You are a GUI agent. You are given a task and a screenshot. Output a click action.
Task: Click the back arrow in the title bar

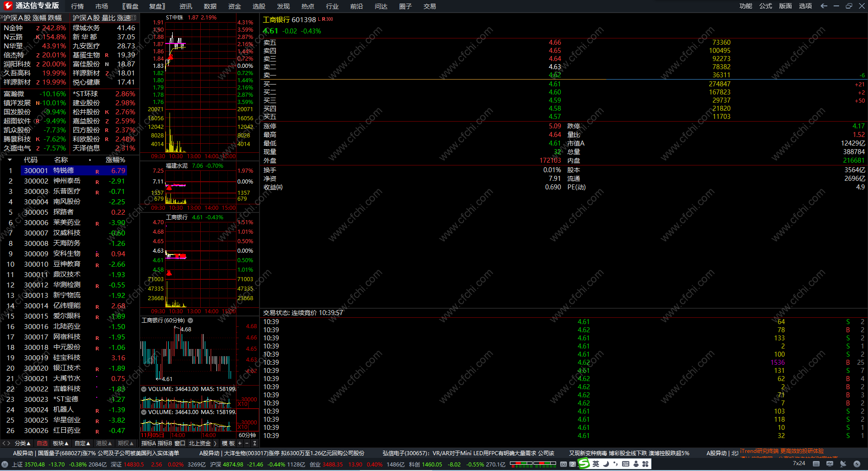coord(824,6)
